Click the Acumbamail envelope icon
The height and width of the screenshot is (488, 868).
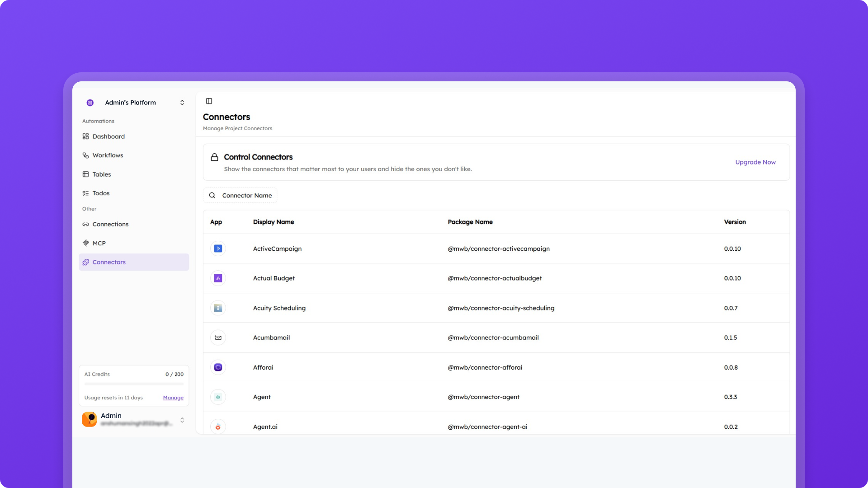218,338
